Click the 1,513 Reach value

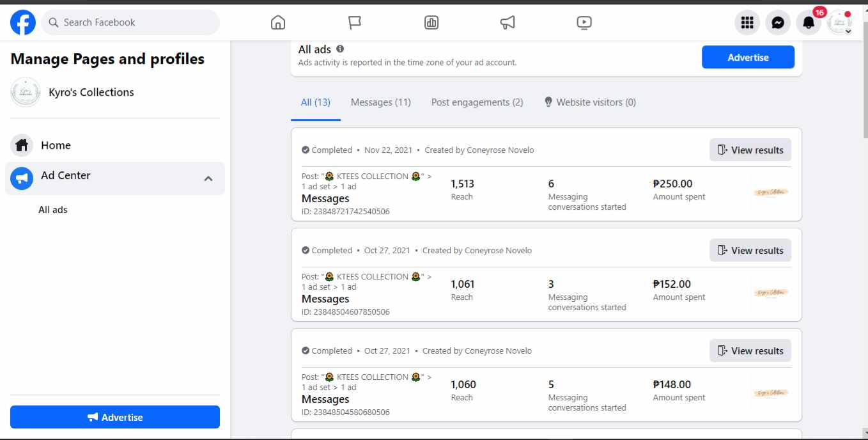coord(463,184)
